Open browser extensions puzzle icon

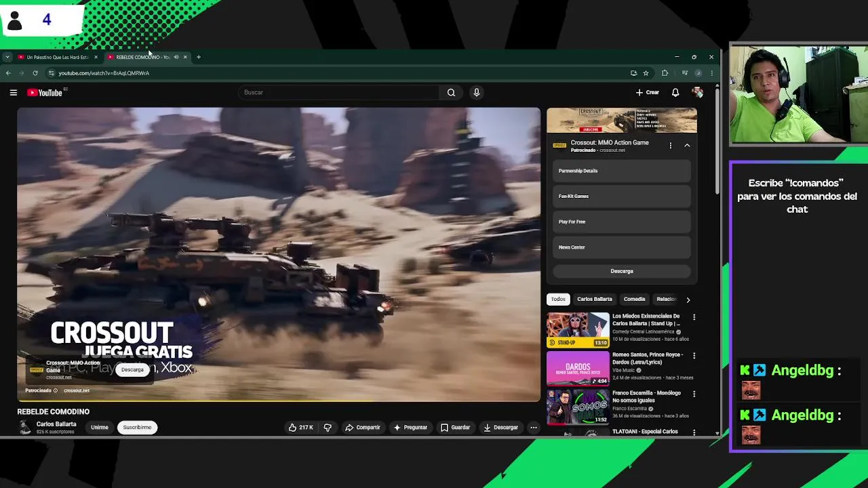[x=665, y=73]
